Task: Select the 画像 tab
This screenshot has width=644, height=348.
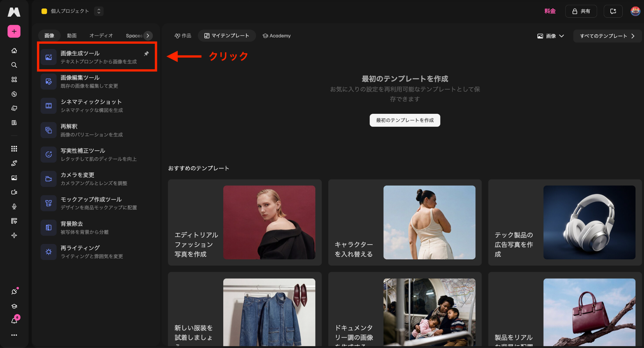Action: [49, 36]
